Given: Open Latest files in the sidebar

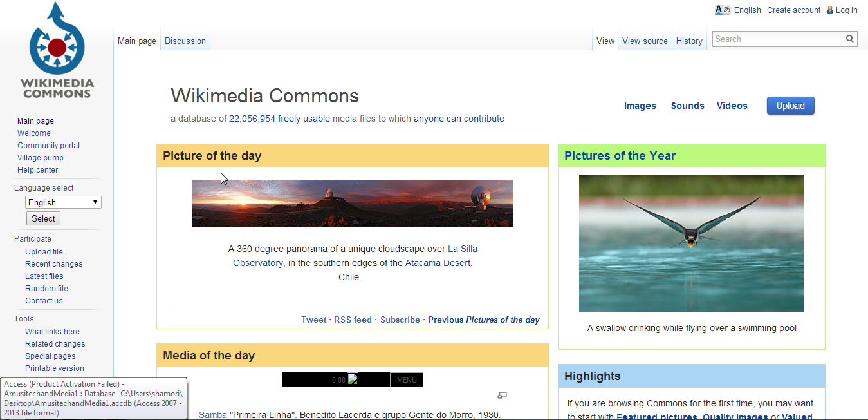Looking at the screenshot, I should click(x=44, y=276).
